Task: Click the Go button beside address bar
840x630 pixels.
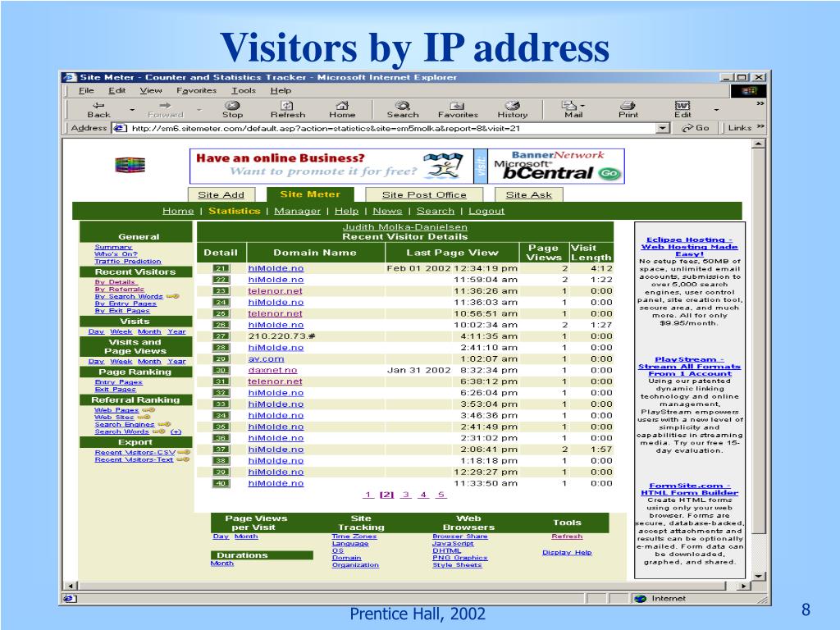Action: coord(696,128)
